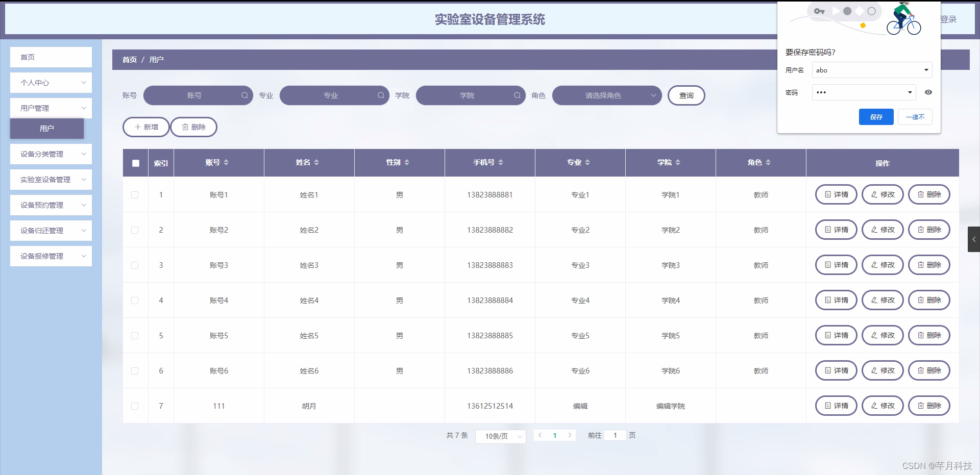This screenshot has height=475, width=980.
Task: Sort table by 手机号 column arrows
Action: point(501,162)
